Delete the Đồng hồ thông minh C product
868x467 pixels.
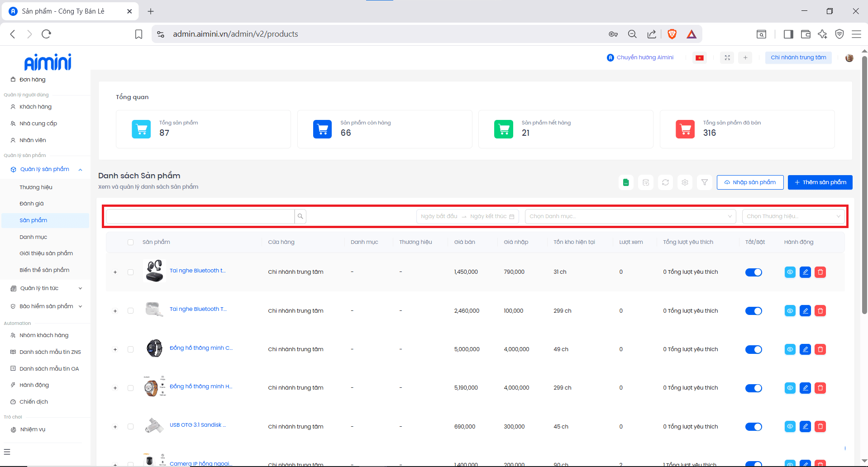[820, 349]
